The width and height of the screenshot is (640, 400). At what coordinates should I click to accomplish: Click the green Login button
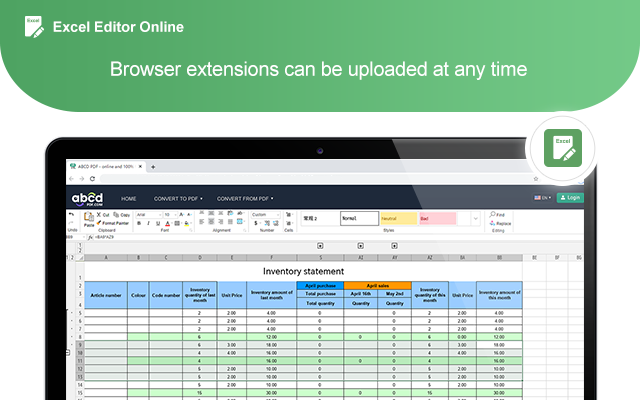pos(570,198)
